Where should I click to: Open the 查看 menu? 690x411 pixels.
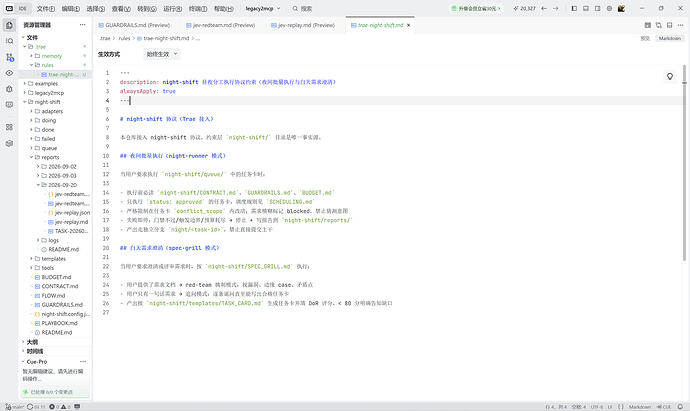coord(121,8)
